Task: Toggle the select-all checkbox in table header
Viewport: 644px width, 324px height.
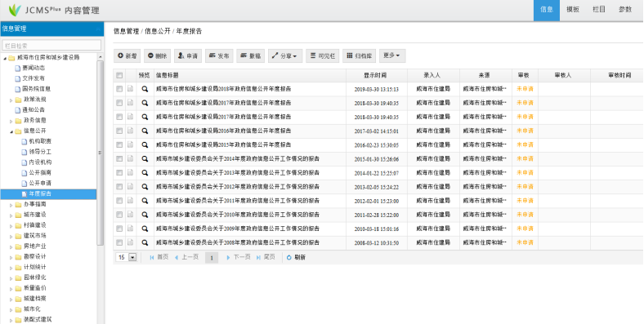Action: click(x=119, y=75)
